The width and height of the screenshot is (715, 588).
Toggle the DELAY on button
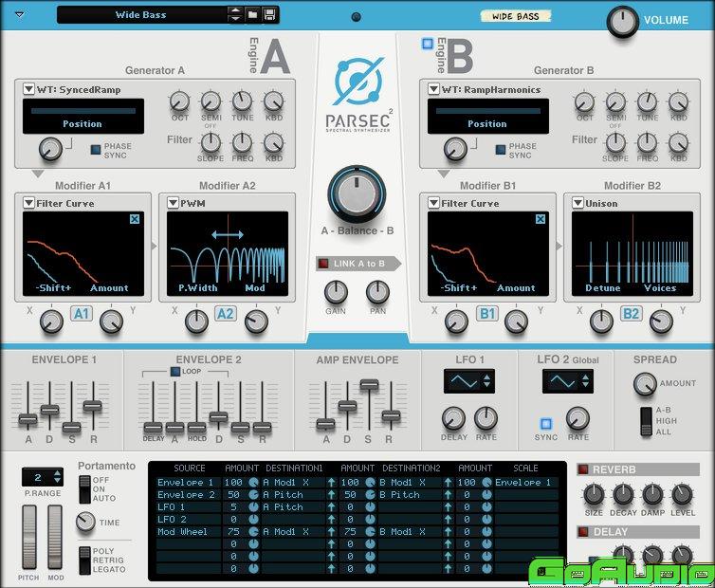click(583, 531)
